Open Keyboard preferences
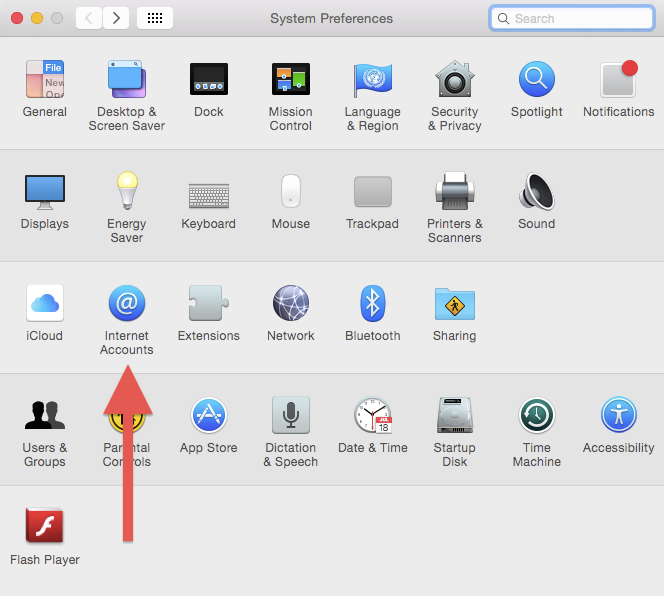Viewport: 664px width, 596px height. [x=209, y=196]
